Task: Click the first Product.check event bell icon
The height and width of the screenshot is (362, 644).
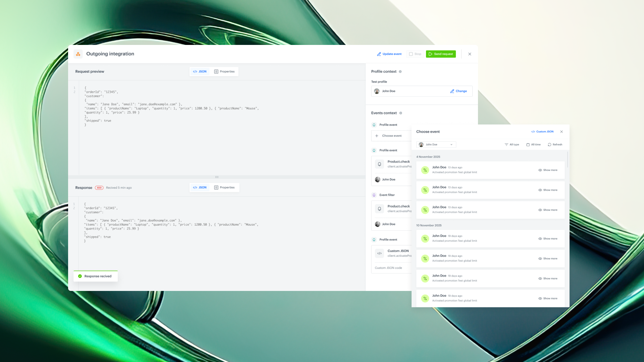Action: [x=379, y=164]
